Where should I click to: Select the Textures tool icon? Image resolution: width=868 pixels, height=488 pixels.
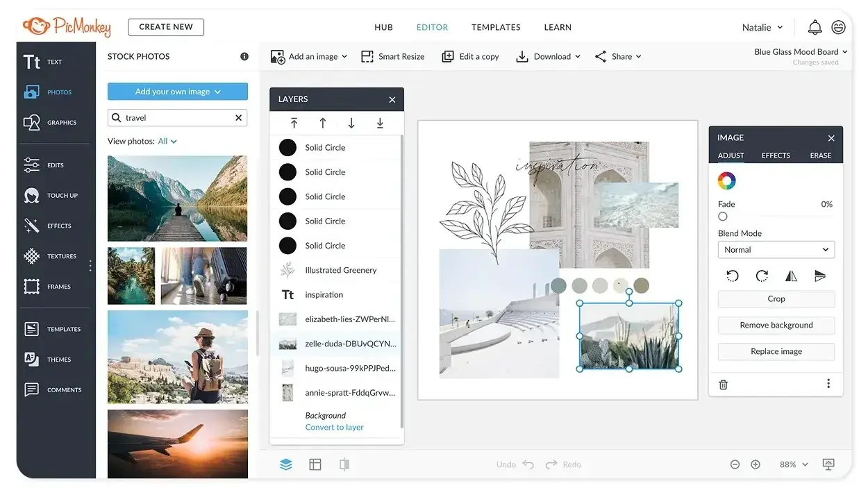pos(32,256)
